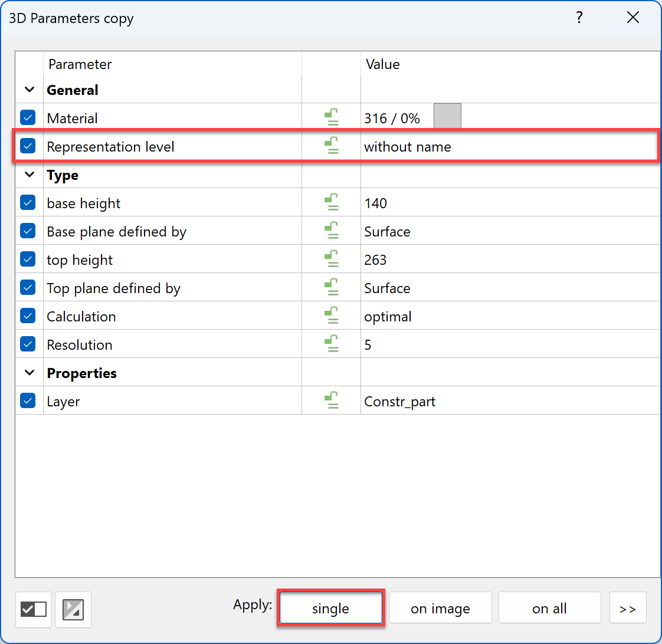Collapse the Type section
Viewport: 662px width, 644px height.
[x=29, y=175]
